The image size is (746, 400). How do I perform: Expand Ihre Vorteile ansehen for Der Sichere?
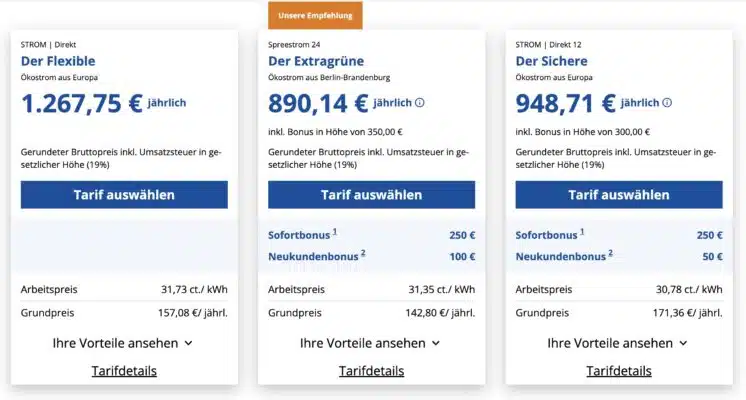coord(618,343)
